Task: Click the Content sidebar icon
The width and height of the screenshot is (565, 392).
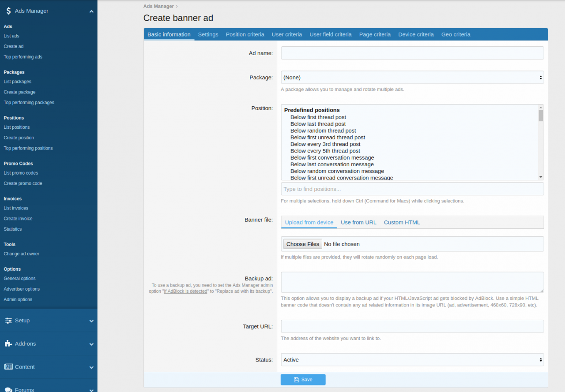Action: click(x=9, y=366)
